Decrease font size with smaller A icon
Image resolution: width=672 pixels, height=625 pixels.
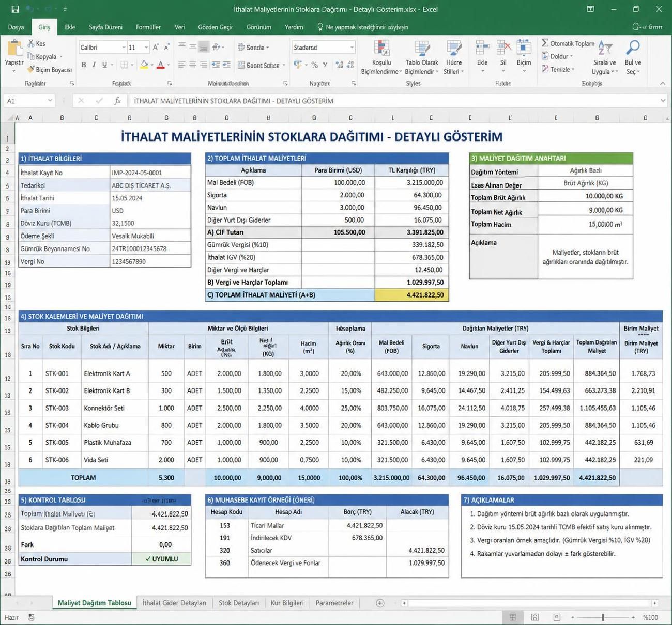pos(166,47)
